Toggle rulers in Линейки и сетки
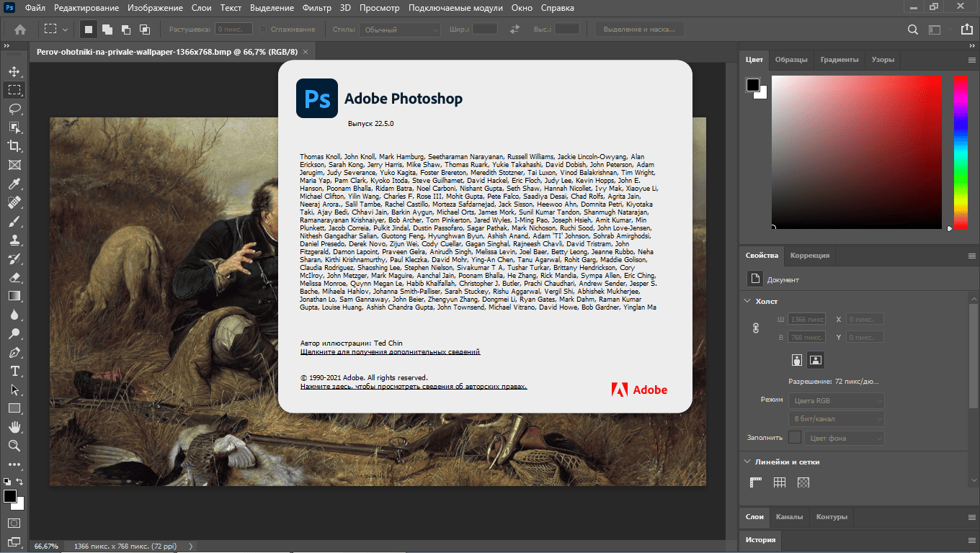Image resolution: width=980 pixels, height=553 pixels. point(756,482)
